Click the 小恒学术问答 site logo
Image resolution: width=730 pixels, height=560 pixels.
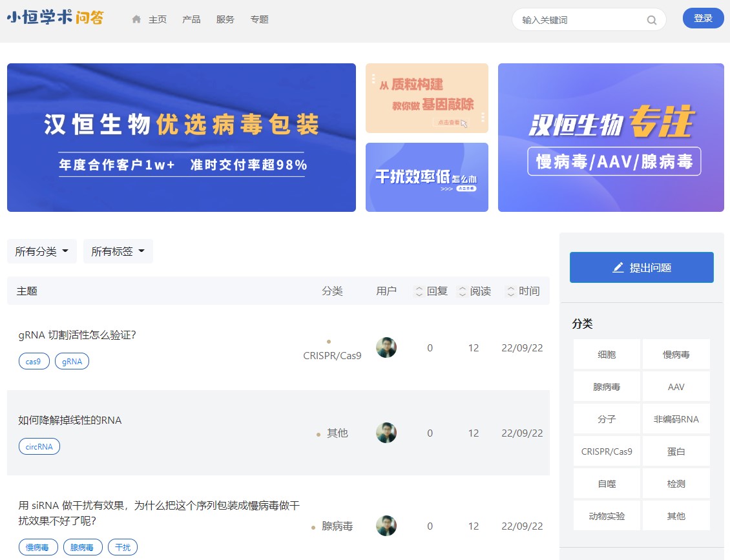tap(55, 19)
